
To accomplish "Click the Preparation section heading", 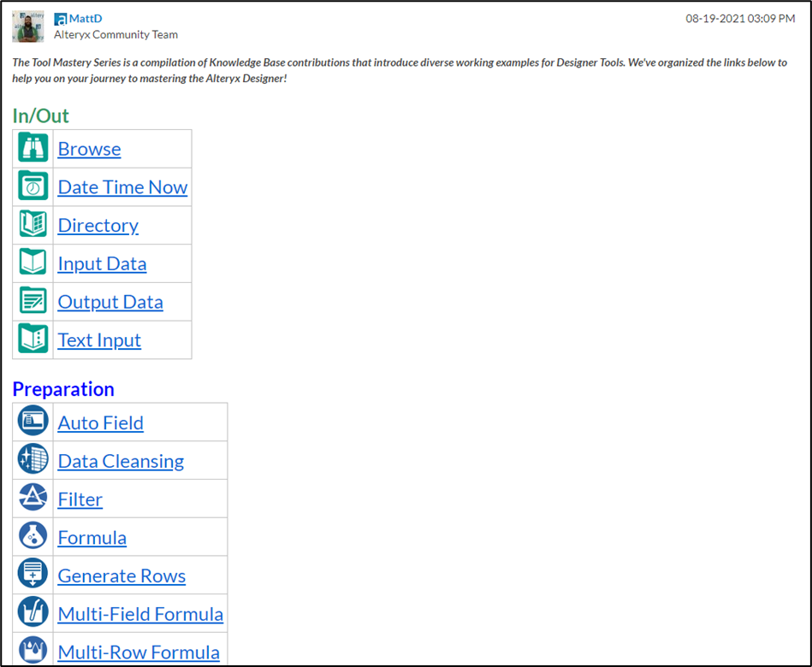I will coord(63,389).
